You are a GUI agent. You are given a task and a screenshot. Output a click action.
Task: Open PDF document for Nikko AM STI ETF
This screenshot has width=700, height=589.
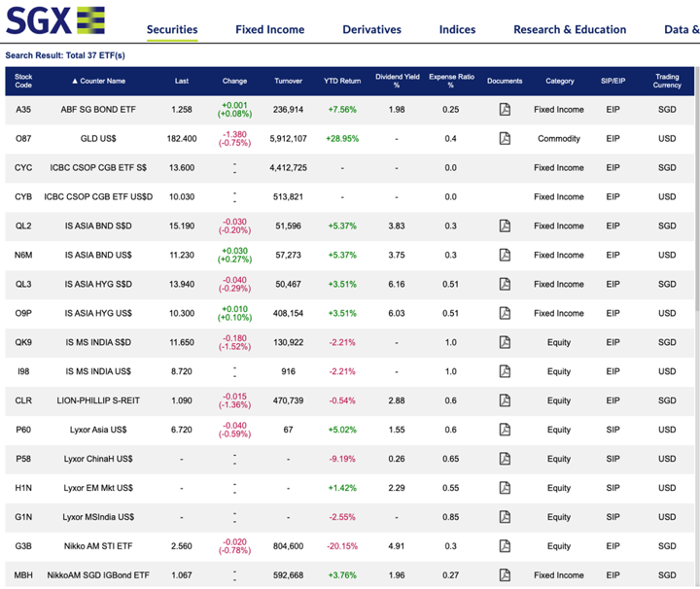[505, 546]
